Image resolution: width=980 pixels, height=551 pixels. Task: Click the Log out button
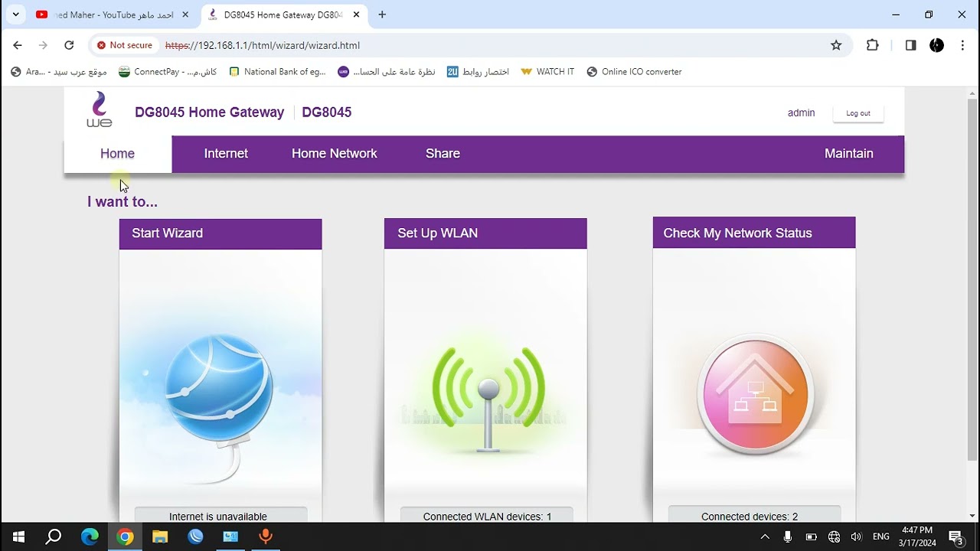pyautogui.click(x=858, y=113)
